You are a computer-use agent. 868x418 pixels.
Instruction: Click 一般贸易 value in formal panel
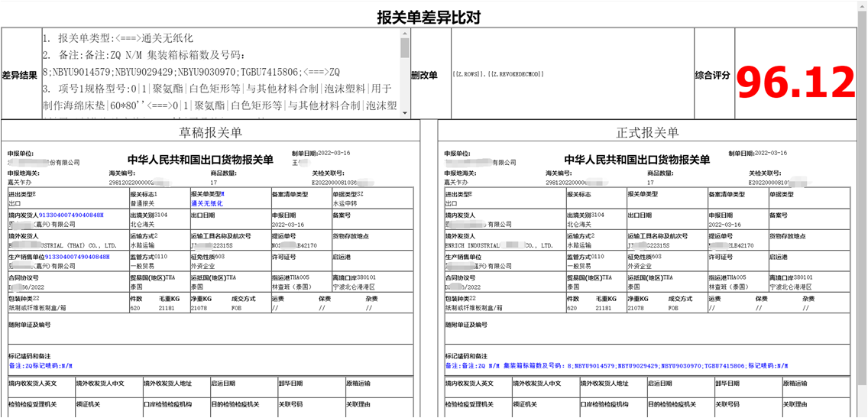coord(580,266)
